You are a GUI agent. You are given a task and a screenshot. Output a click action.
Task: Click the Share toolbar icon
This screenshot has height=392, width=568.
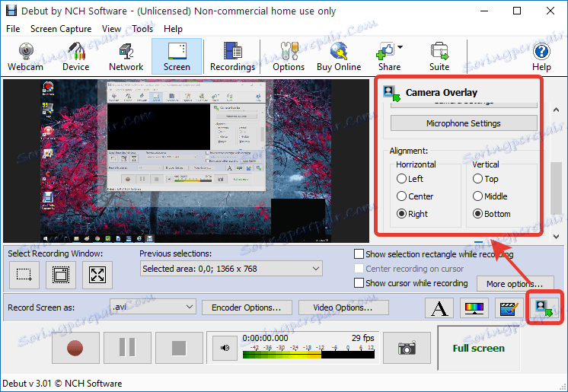click(x=389, y=57)
